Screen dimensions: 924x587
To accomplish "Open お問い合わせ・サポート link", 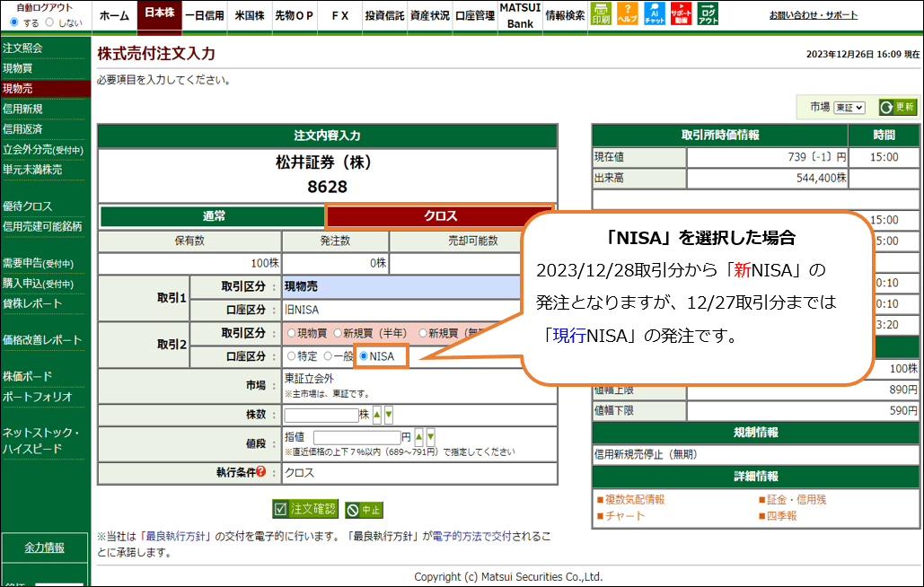I will pyautogui.click(x=814, y=15).
